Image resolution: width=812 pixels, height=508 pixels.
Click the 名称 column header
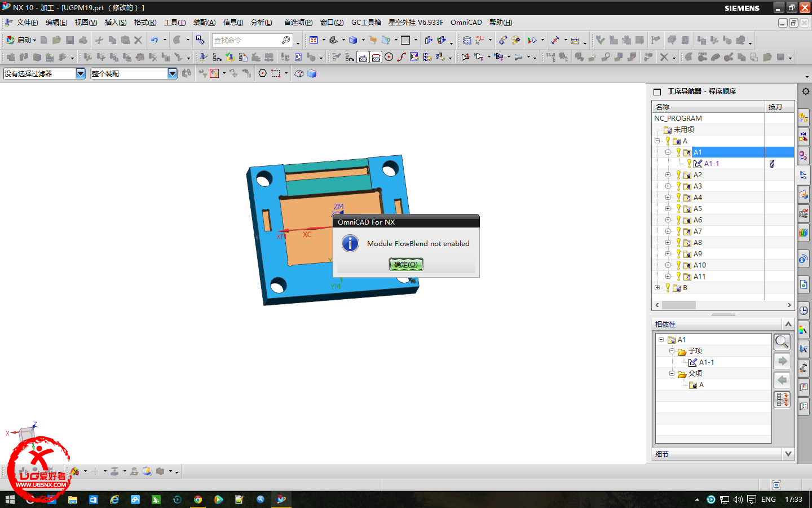[708, 107]
